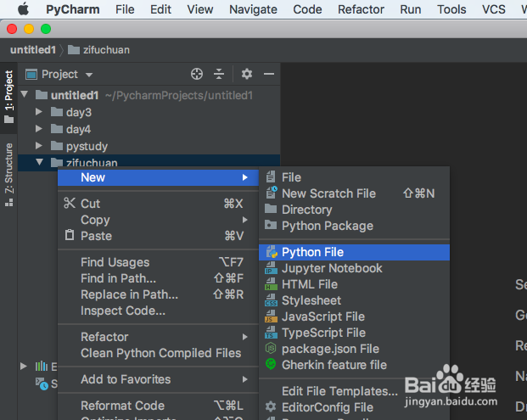Open the Run menu
Image resolution: width=527 pixels, height=420 pixels.
pos(411,9)
